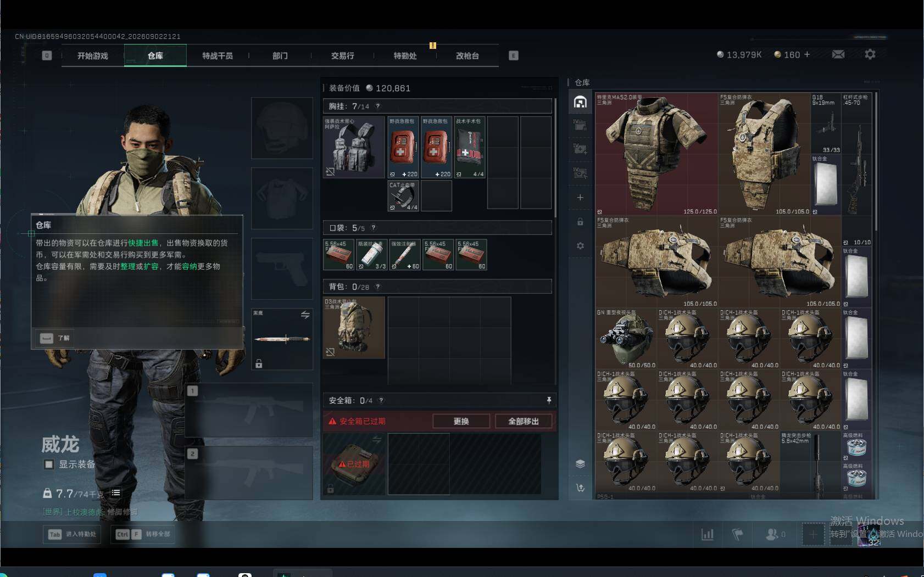Click the empty helmet equipment slot

coord(282,128)
